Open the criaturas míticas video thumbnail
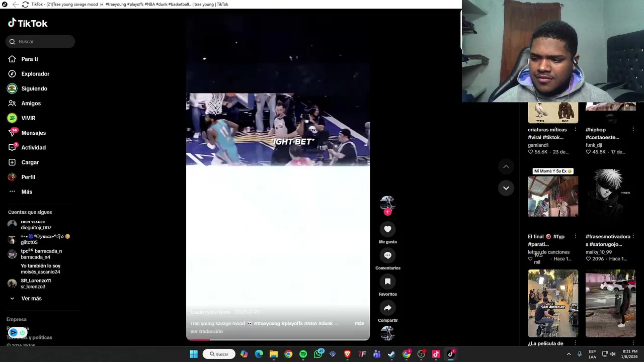The image size is (644, 362). [553, 113]
